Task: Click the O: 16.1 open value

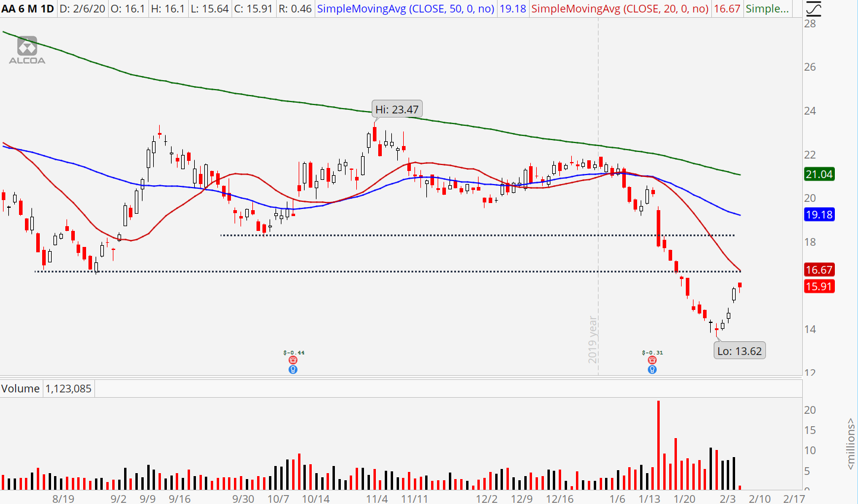Action: tap(128, 9)
